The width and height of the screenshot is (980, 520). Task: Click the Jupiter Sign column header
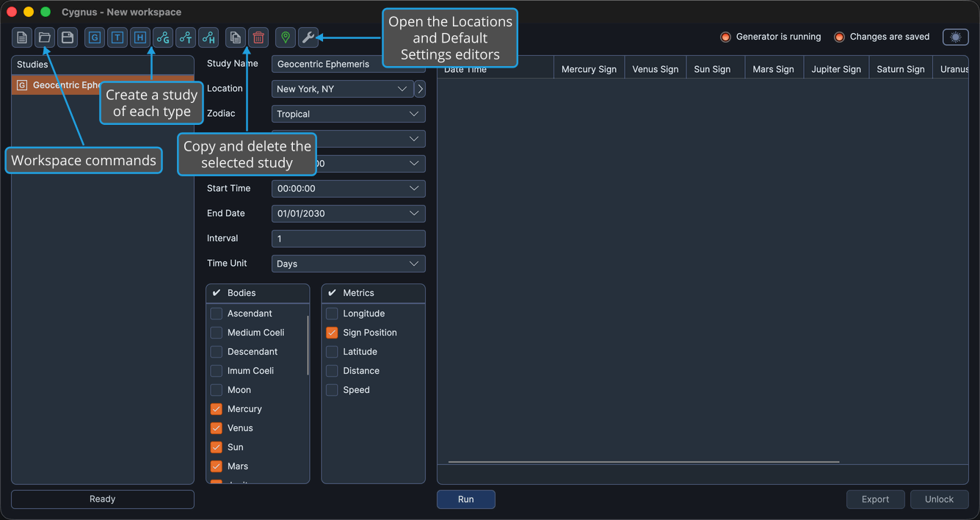[836, 69]
